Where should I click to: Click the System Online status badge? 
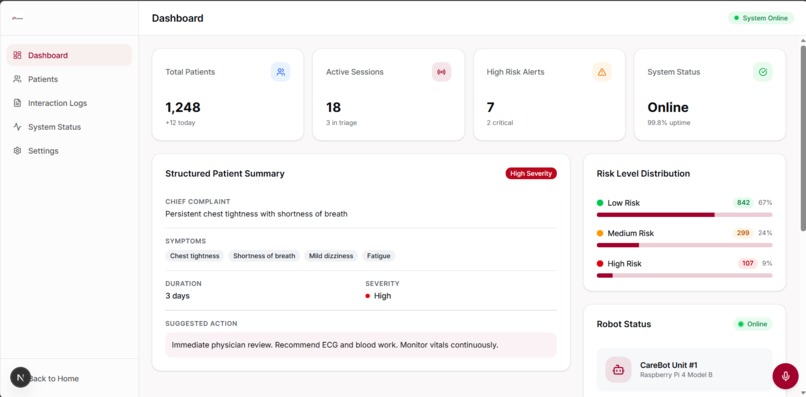[x=761, y=18]
